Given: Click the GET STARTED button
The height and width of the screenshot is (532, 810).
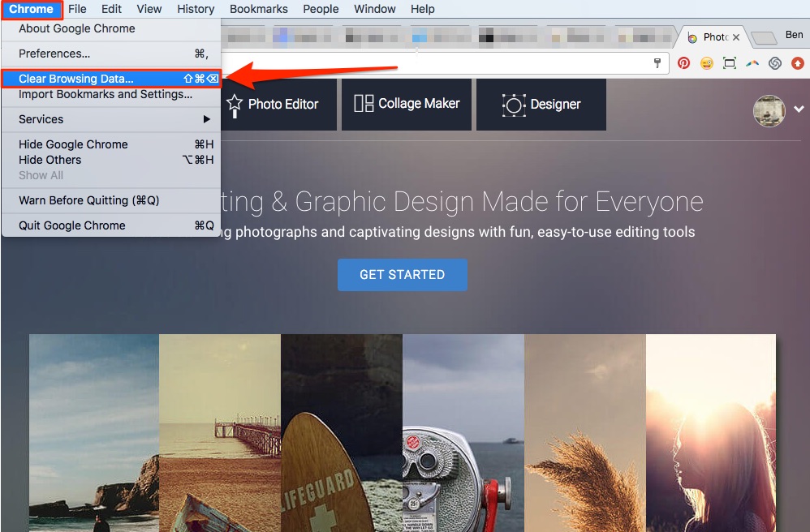Looking at the screenshot, I should 403,274.
